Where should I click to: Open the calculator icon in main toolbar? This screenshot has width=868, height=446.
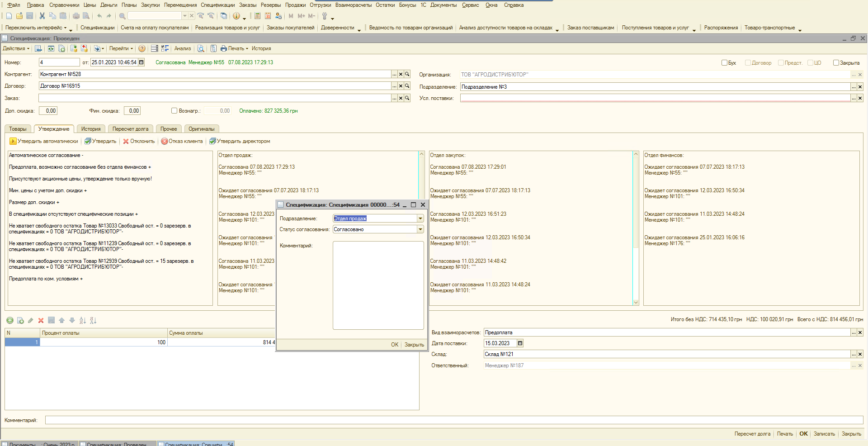point(257,16)
